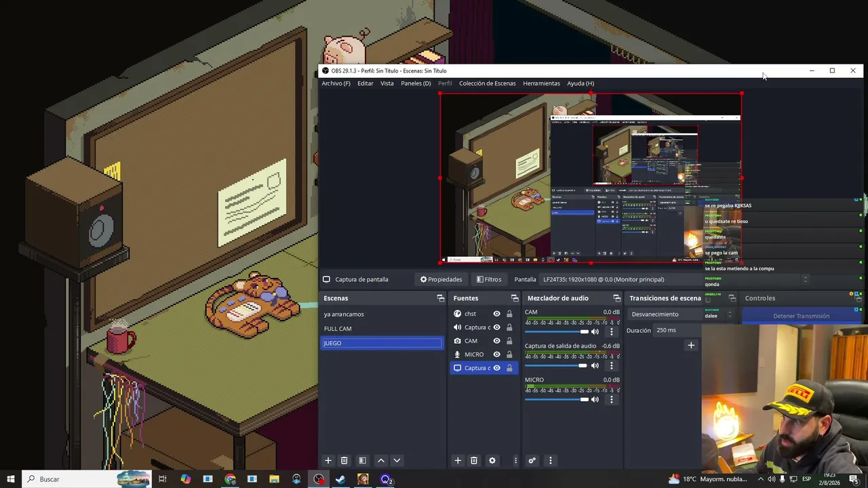Toggle lock on MICRO source
868x488 pixels.
[x=509, y=354]
